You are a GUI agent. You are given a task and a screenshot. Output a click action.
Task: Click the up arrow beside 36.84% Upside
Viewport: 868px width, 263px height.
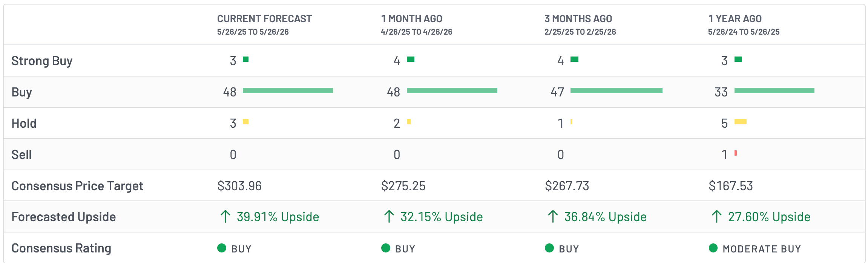tap(552, 216)
